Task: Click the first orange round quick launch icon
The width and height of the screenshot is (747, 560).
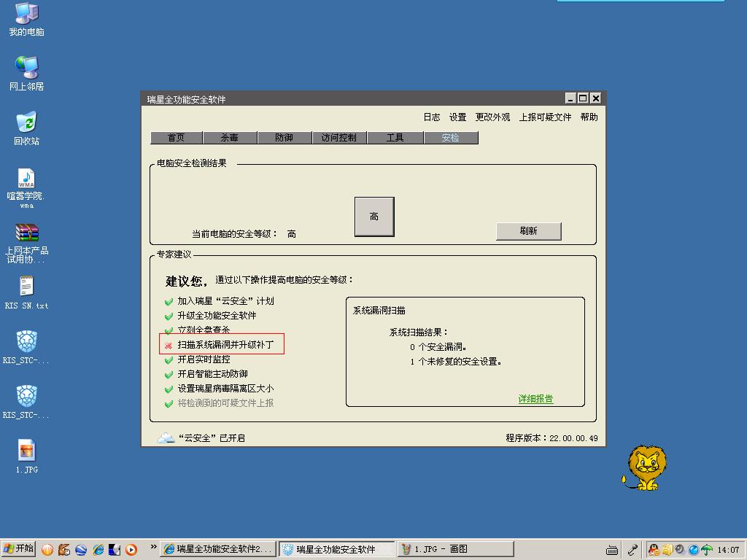Action: point(47,550)
